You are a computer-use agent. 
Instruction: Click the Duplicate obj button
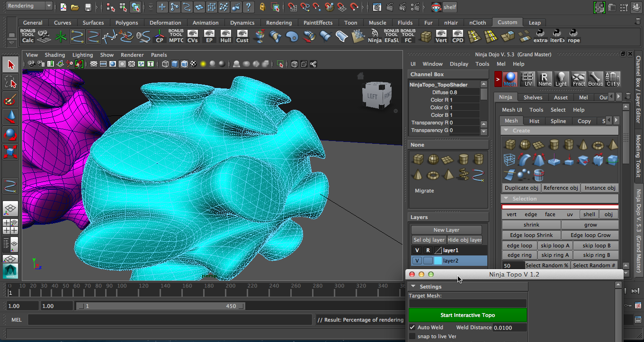[521, 188]
